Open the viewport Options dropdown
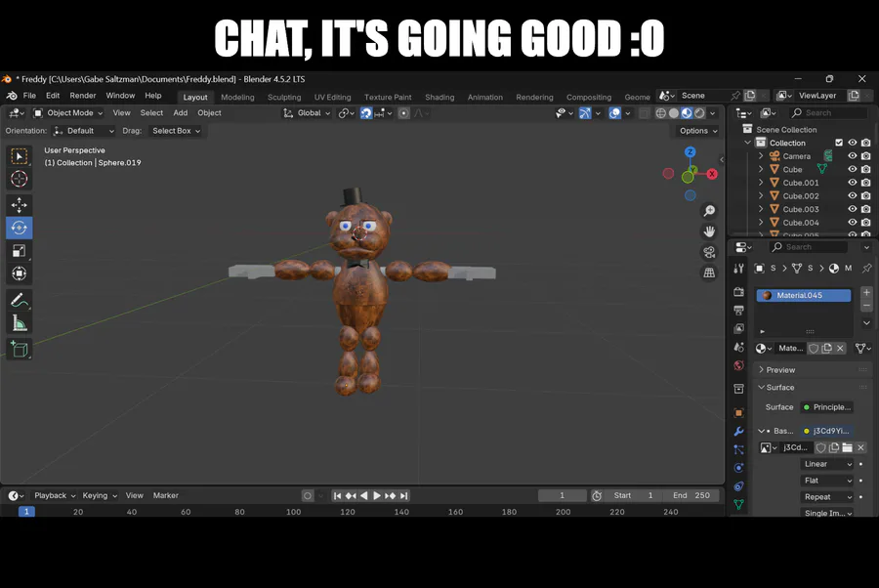Image resolution: width=879 pixels, height=588 pixels. (x=698, y=131)
